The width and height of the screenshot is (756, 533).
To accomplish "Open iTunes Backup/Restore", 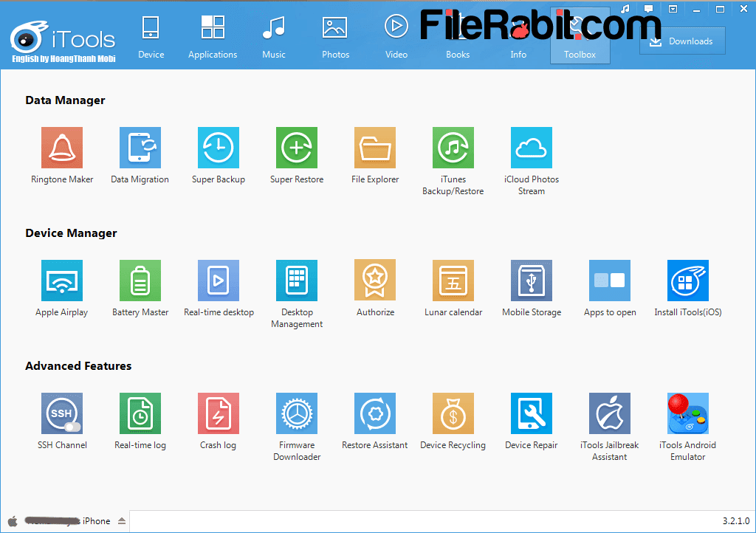I will (x=453, y=148).
